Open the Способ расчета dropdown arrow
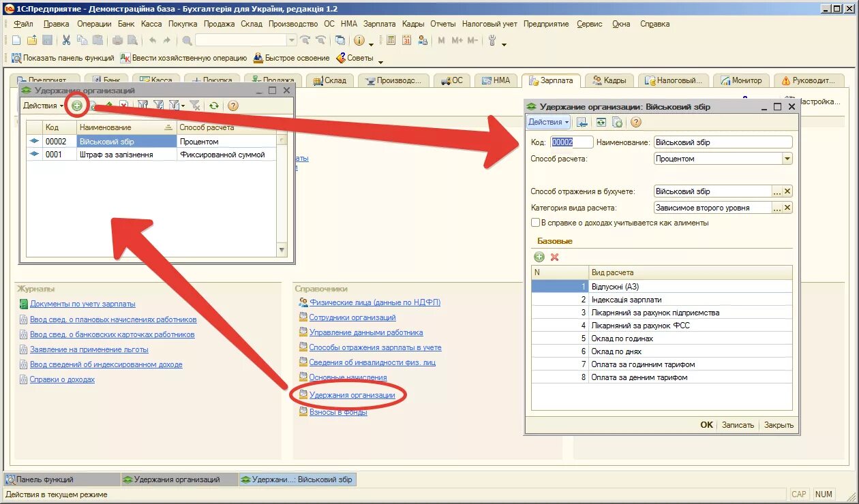The height and width of the screenshot is (504, 859). tap(787, 159)
